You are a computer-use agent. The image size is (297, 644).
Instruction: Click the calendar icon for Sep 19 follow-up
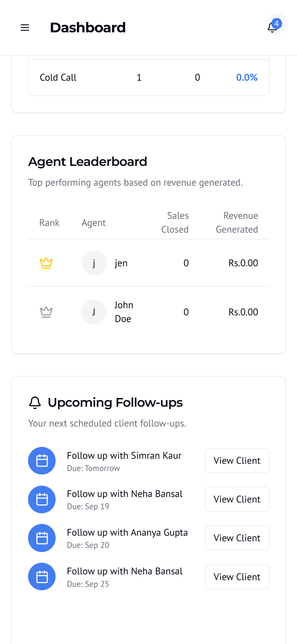point(42,499)
